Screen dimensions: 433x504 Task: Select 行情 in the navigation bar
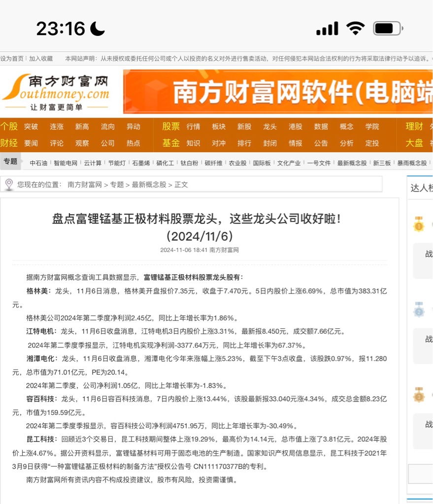(x=193, y=126)
